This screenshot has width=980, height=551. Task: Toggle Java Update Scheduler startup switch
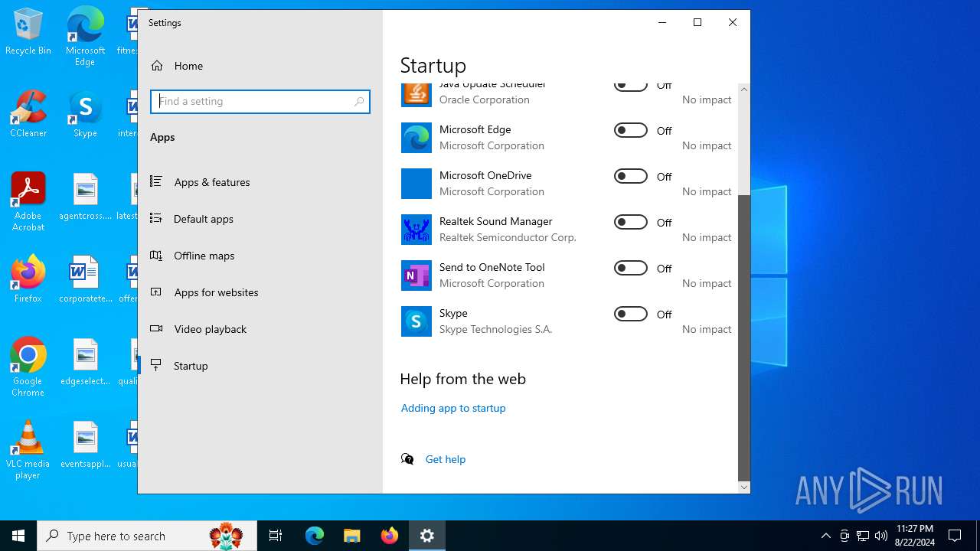631,86
